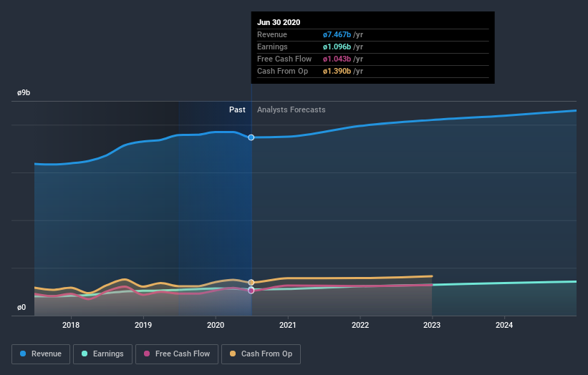
Task: Click the orange Cash From Op data point marker
Action: point(251,283)
